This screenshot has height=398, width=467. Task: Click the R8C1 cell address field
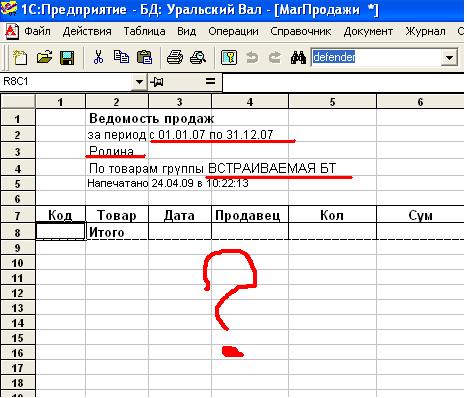66,82
